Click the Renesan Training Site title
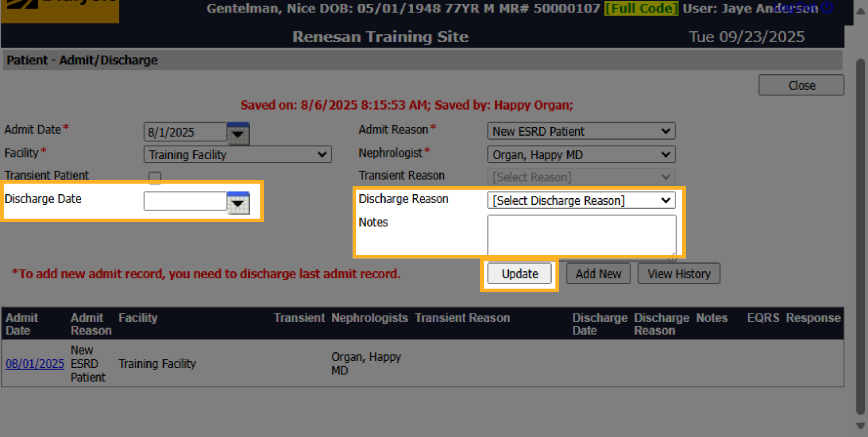The width and height of the screenshot is (868, 437). point(380,37)
